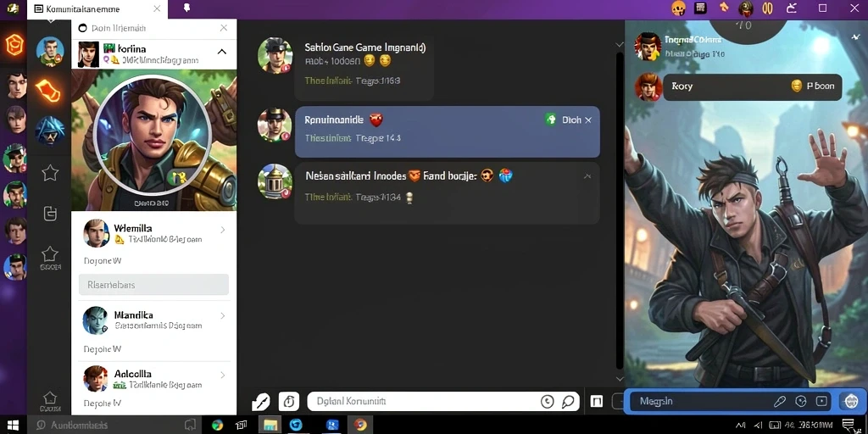Viewport: 868px width, 434px height.
Task: Dismiss the Dioh tag on highlighted message
Action: coord(588,120)
